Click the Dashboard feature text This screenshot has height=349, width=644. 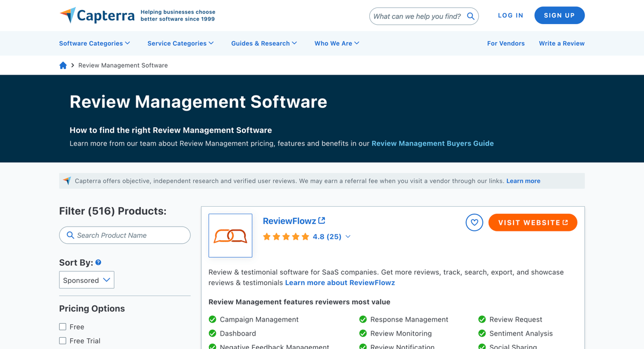click(x=238, y=333)
